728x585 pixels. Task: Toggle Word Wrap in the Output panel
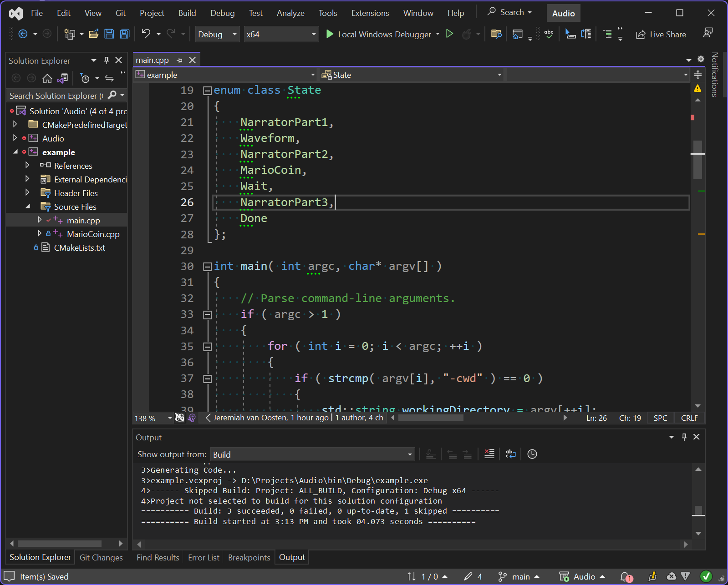point(510,454)
